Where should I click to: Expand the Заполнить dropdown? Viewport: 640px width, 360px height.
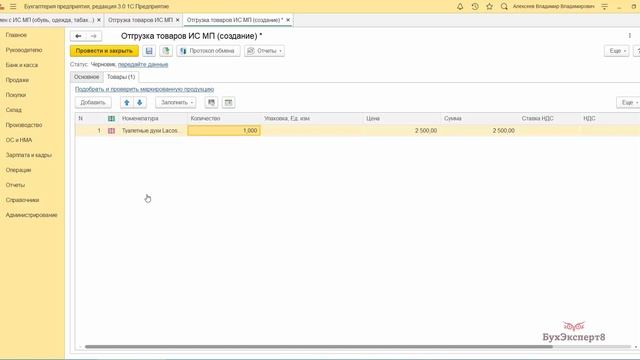(176, 102)
